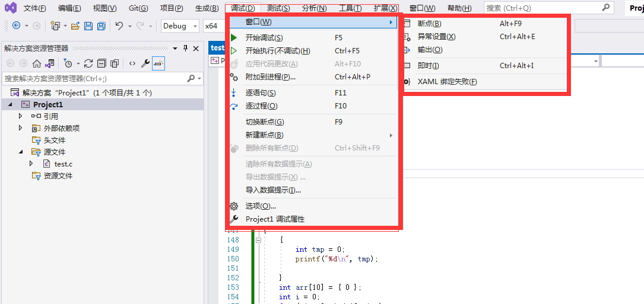Click the open file folder icon
Image resolution: width=644 pixels, height=304 pixels.
coord(75,26)
